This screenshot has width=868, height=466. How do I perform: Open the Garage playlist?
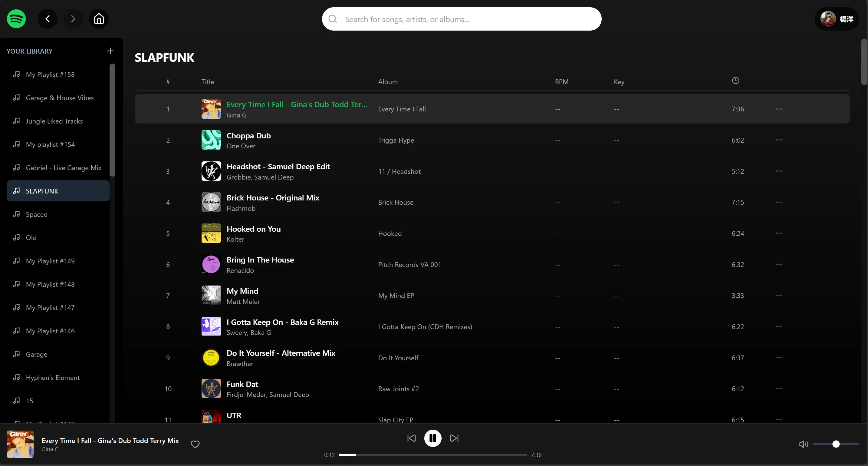point(58,354)
